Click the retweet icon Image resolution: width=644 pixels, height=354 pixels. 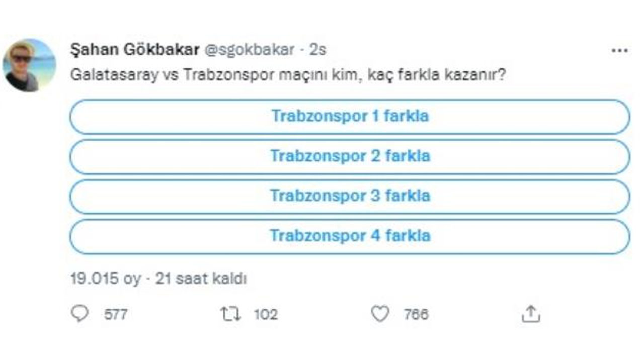(x=231, y=314)
